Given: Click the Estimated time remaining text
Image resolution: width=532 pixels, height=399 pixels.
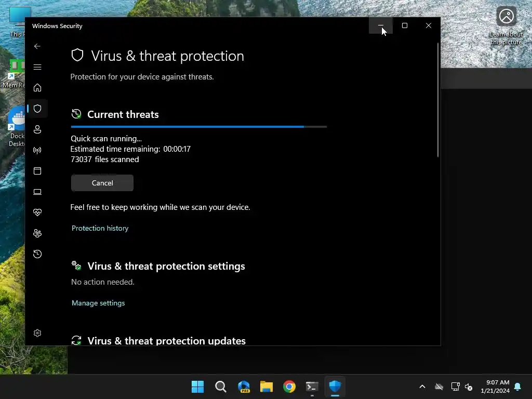Looking at the screenshot, I should (x=130, y=149).
